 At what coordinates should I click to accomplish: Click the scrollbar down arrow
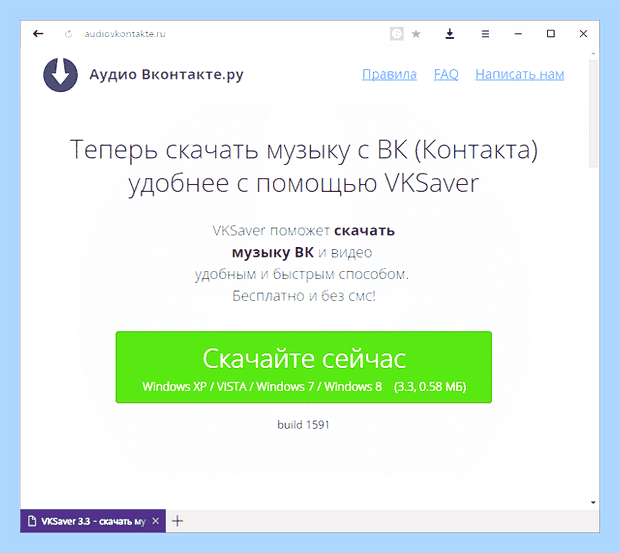593,502
